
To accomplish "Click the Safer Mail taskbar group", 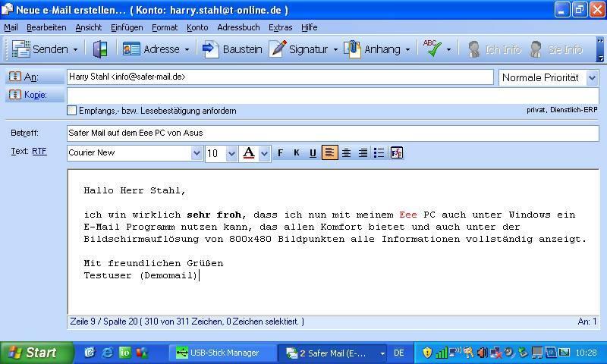I will 333,353.
